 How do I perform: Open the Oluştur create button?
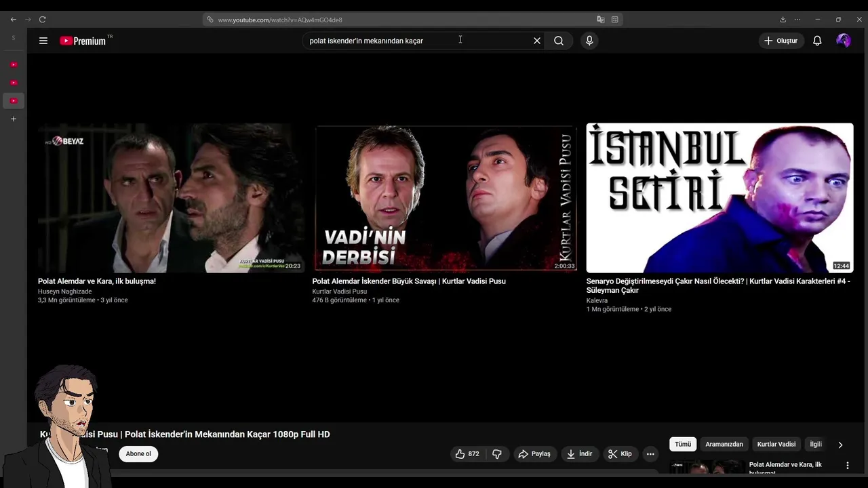tap(781, 41)
